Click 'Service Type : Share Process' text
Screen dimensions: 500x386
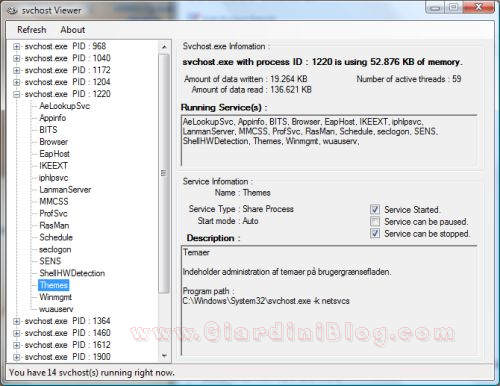[241, 209]
